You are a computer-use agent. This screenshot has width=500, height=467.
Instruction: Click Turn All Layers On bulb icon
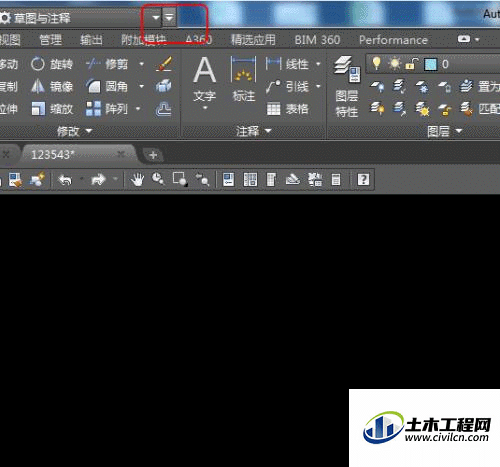coord(377,109)
